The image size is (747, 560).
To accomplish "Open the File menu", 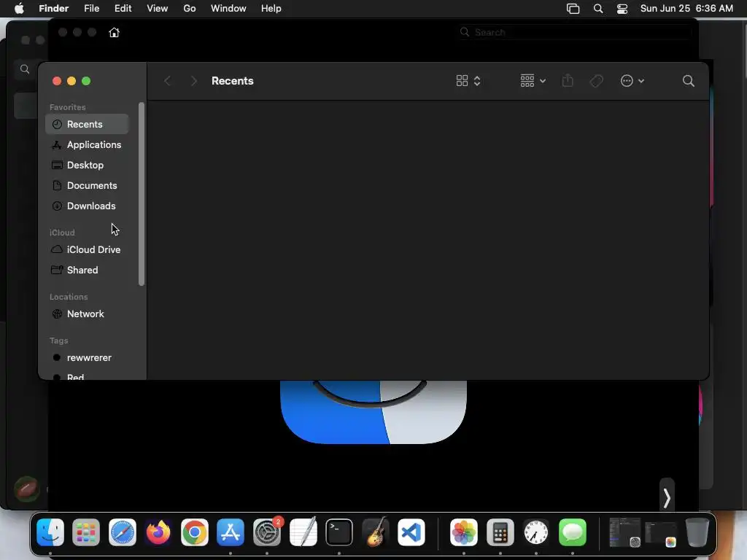I will click(x=91, y=9).
